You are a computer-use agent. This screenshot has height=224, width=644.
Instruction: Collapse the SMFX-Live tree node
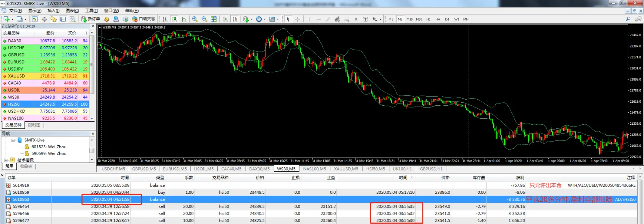click(x=13, y=140)
